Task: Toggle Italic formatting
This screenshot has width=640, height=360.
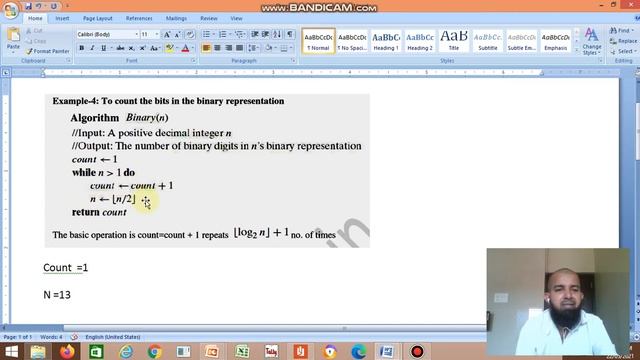Action: (92, 48)
